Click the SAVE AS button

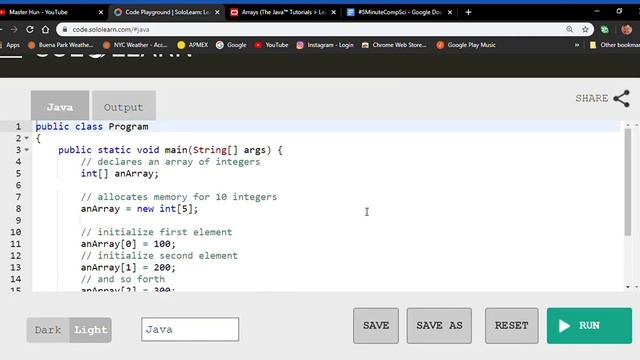[x=439, y=326]
